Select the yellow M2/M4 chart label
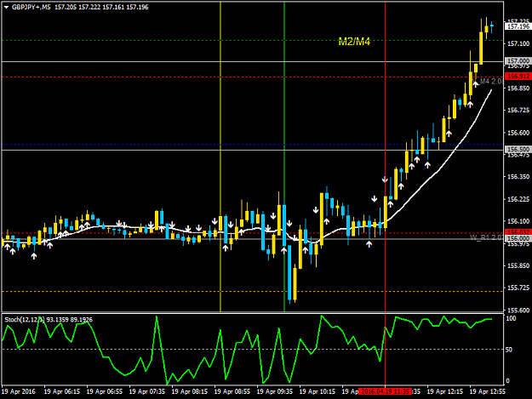This screenshot has width=532, height=399. [354, 42]
